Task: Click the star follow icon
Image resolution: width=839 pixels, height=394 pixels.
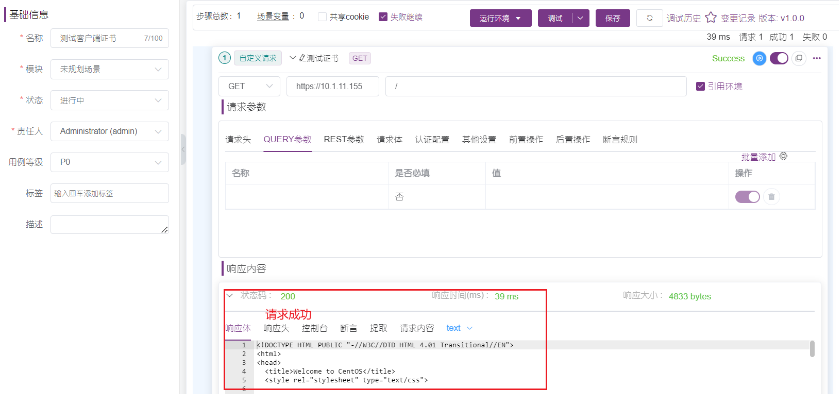Action: click(711, 18)
